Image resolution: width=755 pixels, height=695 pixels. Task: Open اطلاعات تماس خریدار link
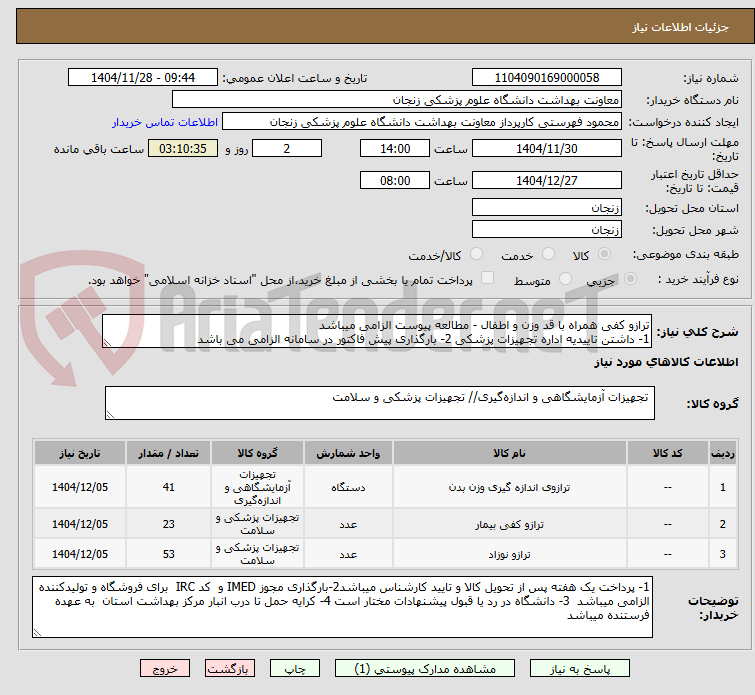point(165,122)
